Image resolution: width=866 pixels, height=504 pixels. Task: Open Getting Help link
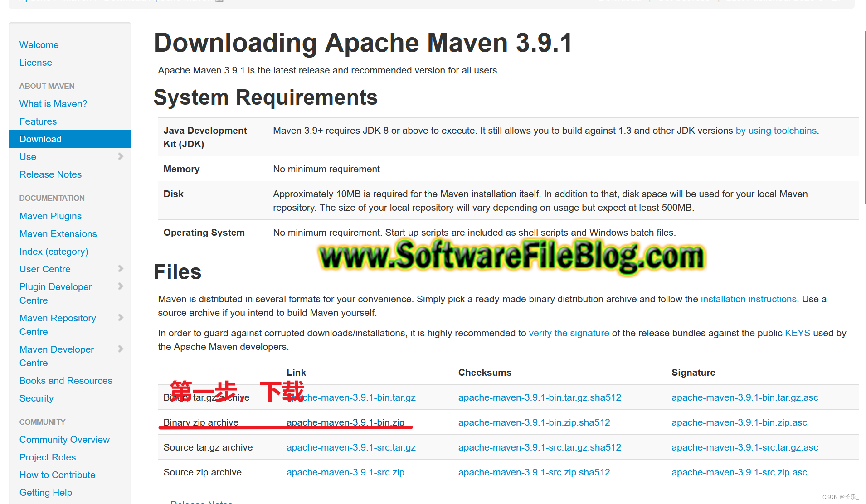(46, 493)
